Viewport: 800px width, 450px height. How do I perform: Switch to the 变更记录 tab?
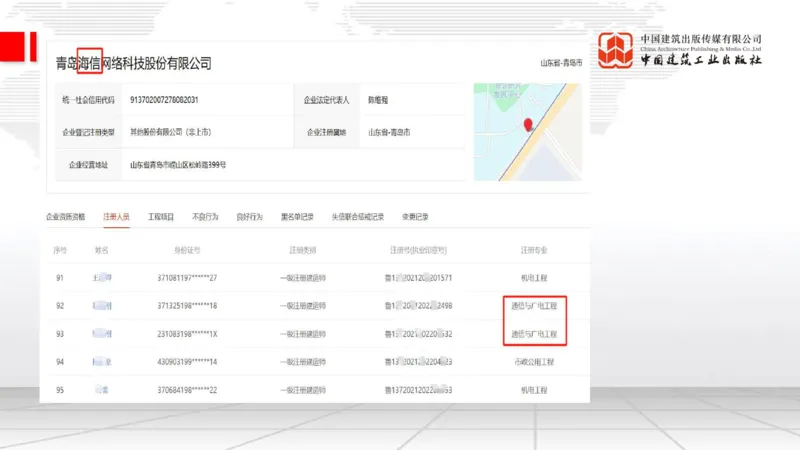[x=415, y=217]
